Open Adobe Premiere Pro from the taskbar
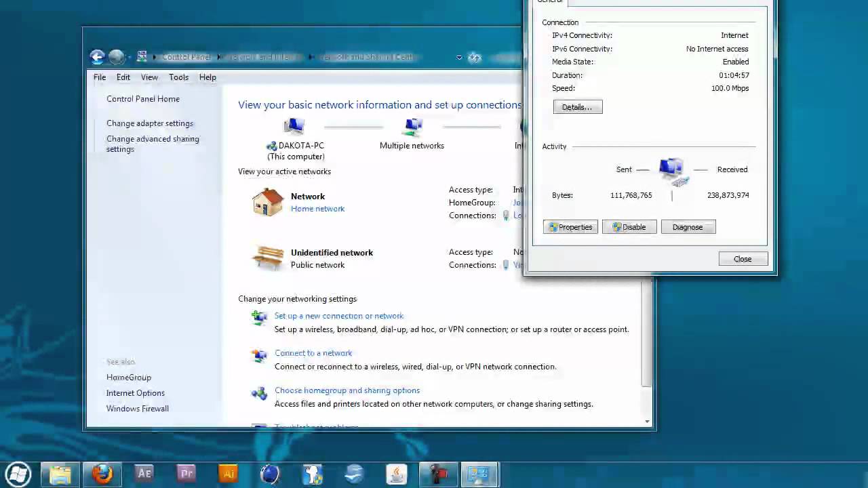 186,474
